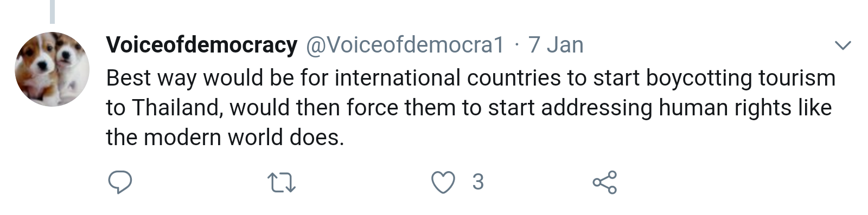Share the tweet via the share icon

pyautogui.click(x=605, y=183)
